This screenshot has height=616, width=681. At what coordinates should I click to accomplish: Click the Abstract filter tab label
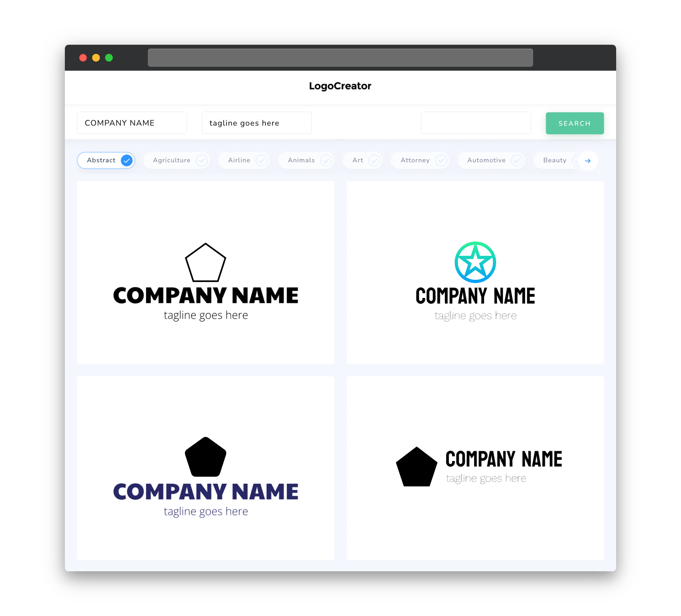(x=102, y=160)
